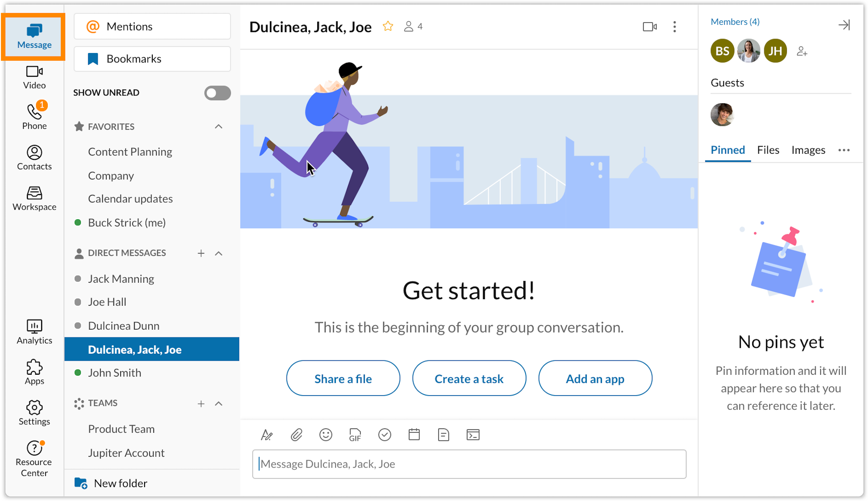Click the Create a task button
The width and height of the screenshot is (868, 501).
[x=469, y=378]
